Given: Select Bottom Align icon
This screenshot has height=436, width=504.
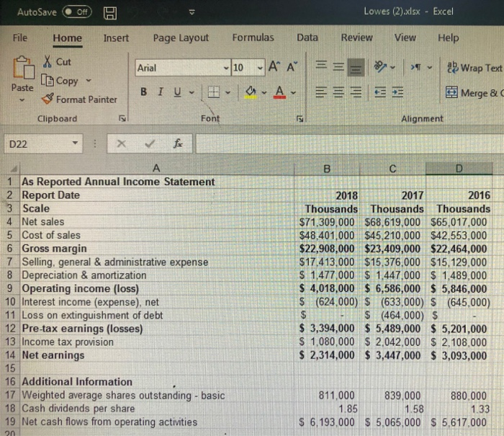Looking at the screenshot, I should [356, 68].
